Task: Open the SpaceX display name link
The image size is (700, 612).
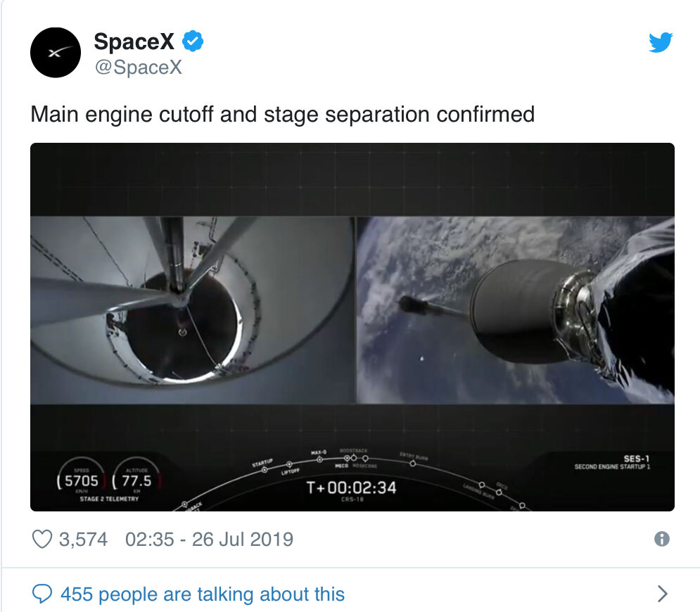Action: tap(134, 42)
